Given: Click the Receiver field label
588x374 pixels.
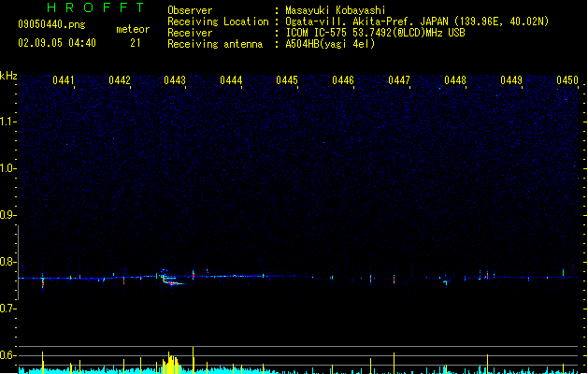Looking at the screenshot, I should pos(190,33).
